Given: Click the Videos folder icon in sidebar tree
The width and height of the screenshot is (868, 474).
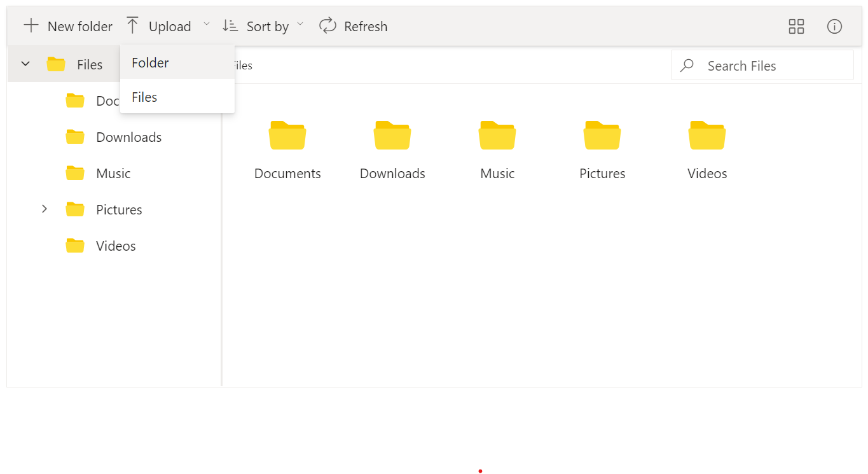Looking at the screenshot, I should point(75,246).
